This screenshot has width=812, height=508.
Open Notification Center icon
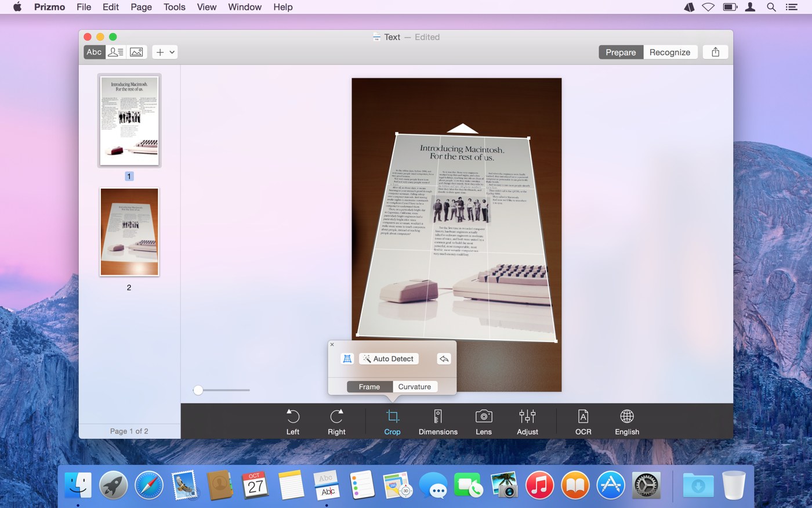point(792,7)
